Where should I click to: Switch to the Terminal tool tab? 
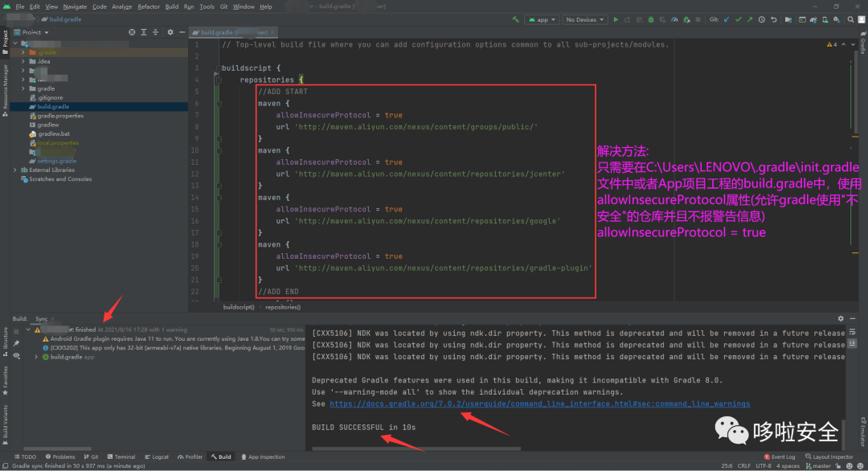(x=121, y=457)
